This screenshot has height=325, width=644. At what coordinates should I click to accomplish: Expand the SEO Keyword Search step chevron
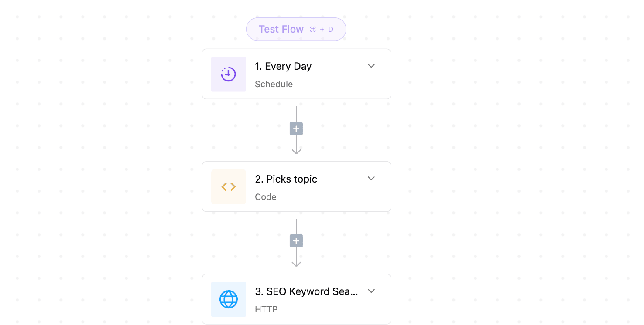(371, 291)
